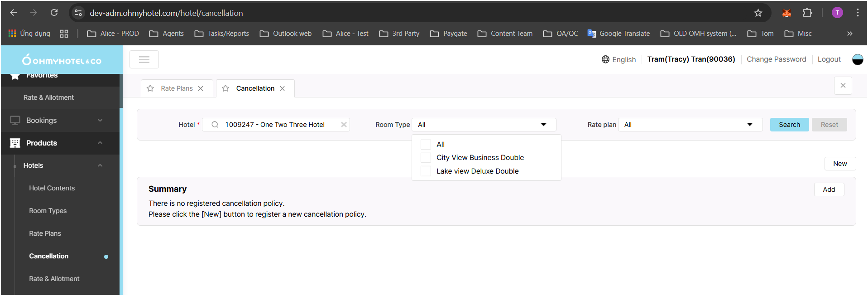Screen dimensions: 868x296
Task: Click the hamburger menu toggle button
Action: click(x=144, y=59)
